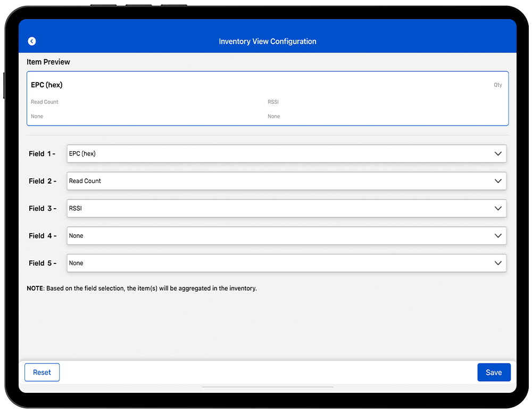
Task: Open the EPC (hex) combo box
Action: pyautogui.click(x=286, y=154)
